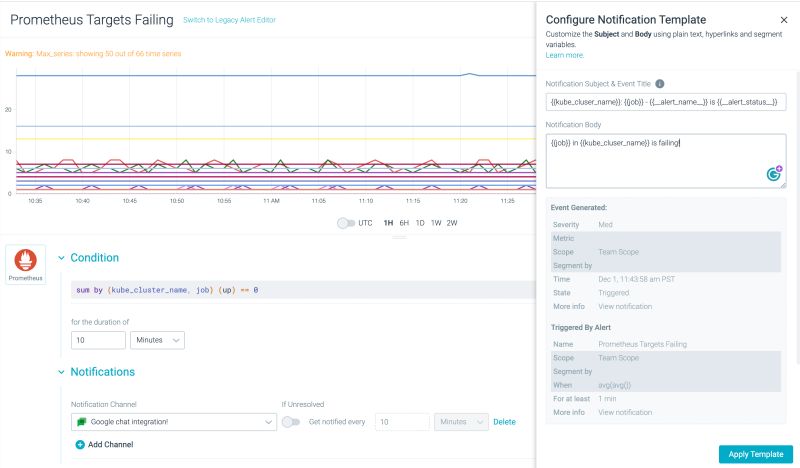The width and height of the screenshot is (800, 468).
Task: Open the notify interval Minutes dropdown
Action: coord(461,422)
